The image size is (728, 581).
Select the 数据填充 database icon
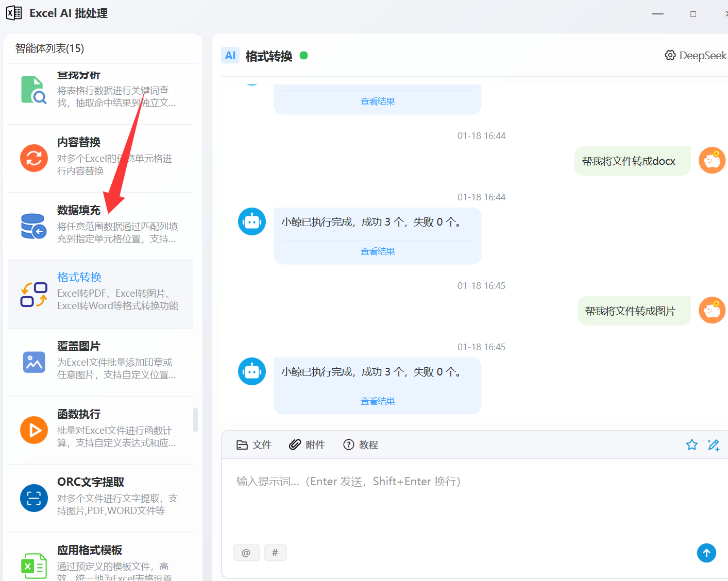tap(34, 226)
